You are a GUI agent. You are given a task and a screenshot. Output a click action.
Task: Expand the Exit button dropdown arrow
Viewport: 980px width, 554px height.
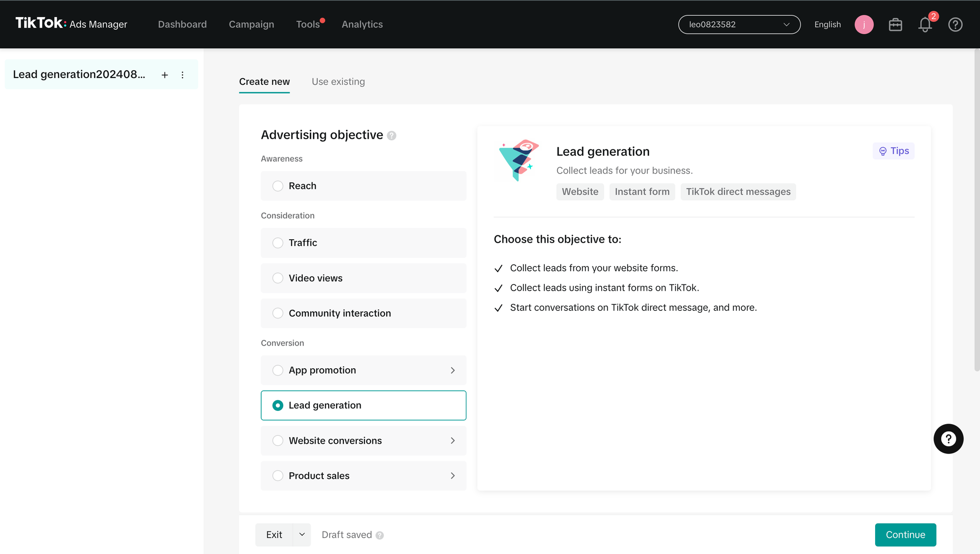coord(302,534)
